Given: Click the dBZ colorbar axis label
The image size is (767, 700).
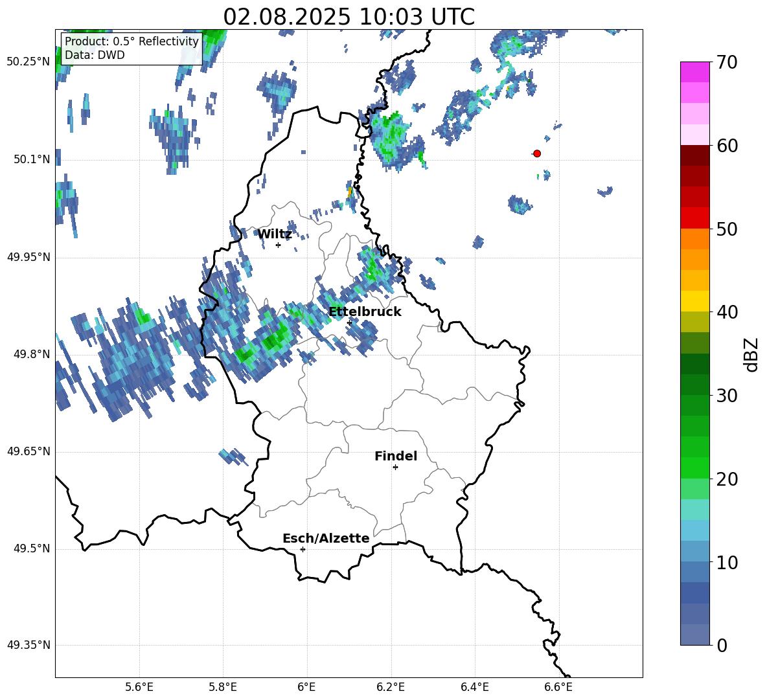Looking at the screenshot, I should pyautogui.click(x=752, y=354).
